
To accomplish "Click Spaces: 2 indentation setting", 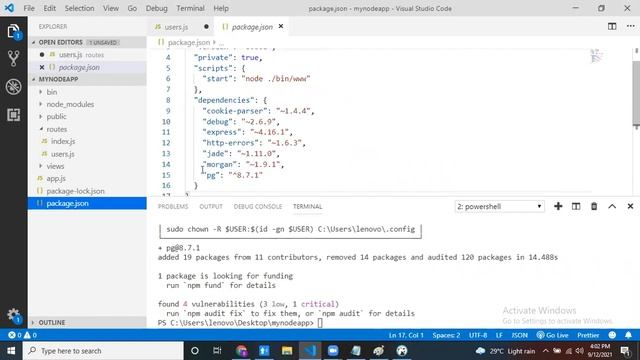I will point(446,335).
